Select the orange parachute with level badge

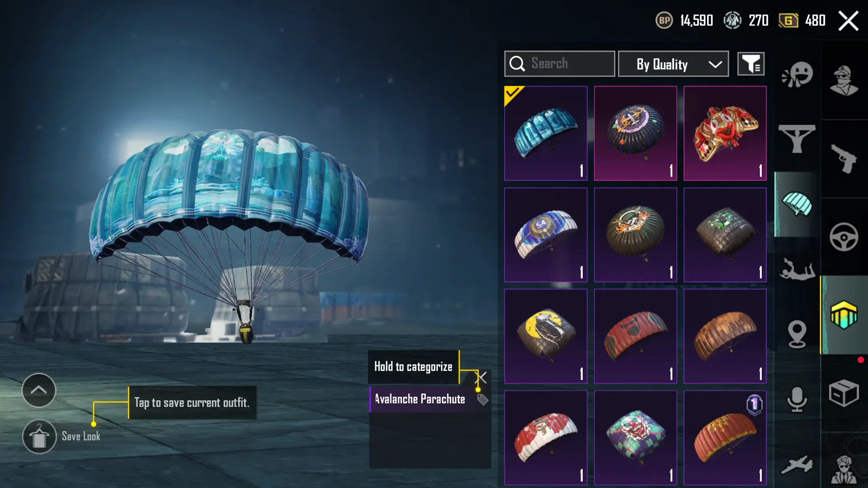tap(725, 438)
